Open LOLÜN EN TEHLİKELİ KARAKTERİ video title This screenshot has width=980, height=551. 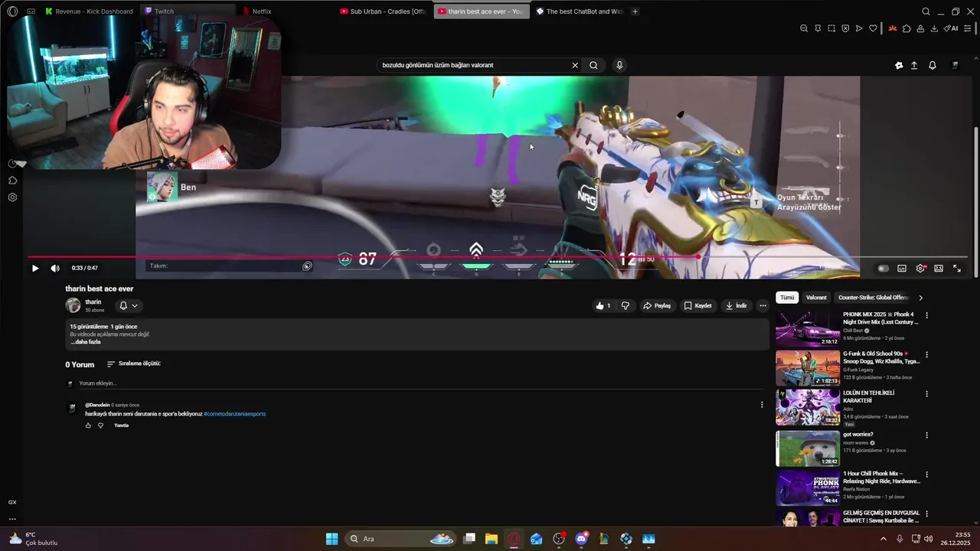tap(869, 396)
